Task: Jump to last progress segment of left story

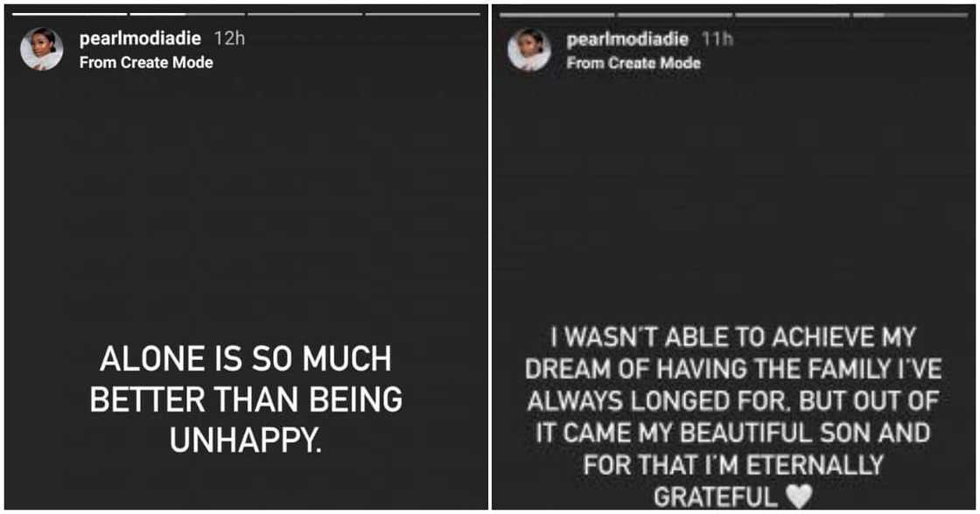Action: pyautogui.click(x=423, y=14)
